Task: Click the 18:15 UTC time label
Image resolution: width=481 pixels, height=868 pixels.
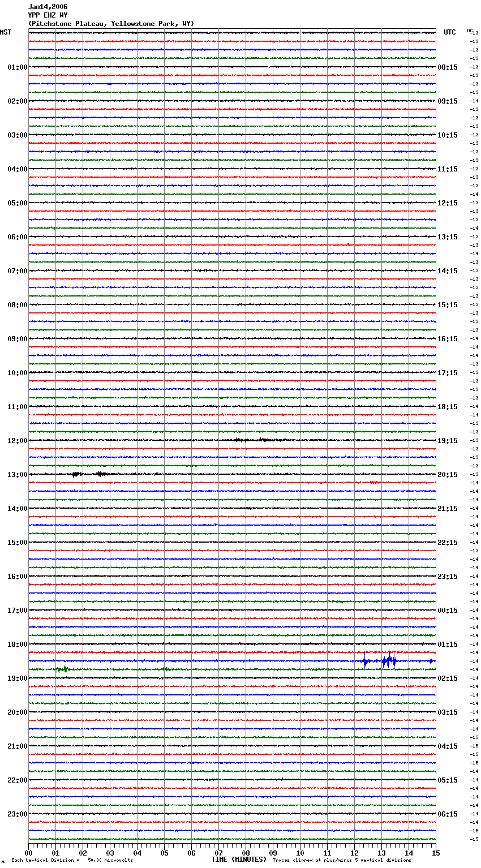Action: pyautogui.click(x=448, y=407)
